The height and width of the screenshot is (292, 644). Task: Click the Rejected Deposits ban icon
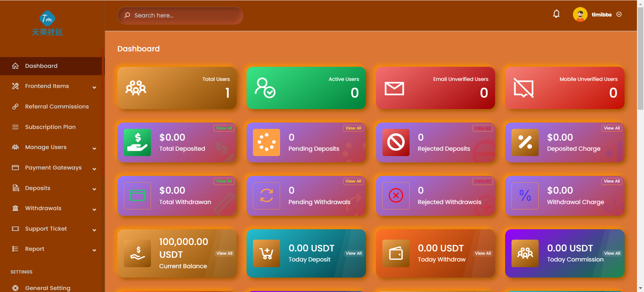[396, 142]
